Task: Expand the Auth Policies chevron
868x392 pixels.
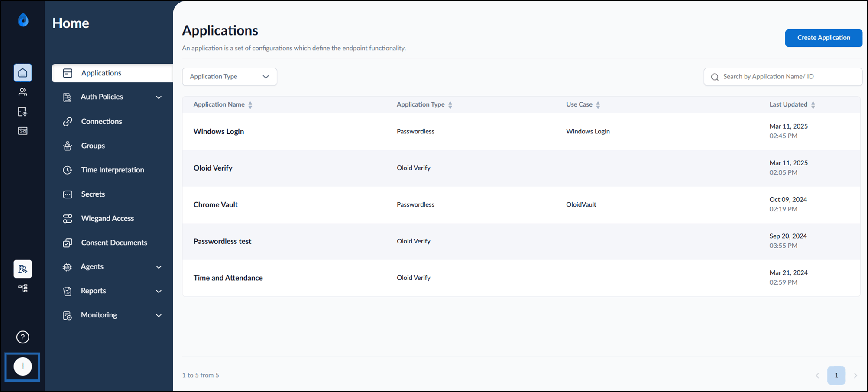Action: point(159,97)
